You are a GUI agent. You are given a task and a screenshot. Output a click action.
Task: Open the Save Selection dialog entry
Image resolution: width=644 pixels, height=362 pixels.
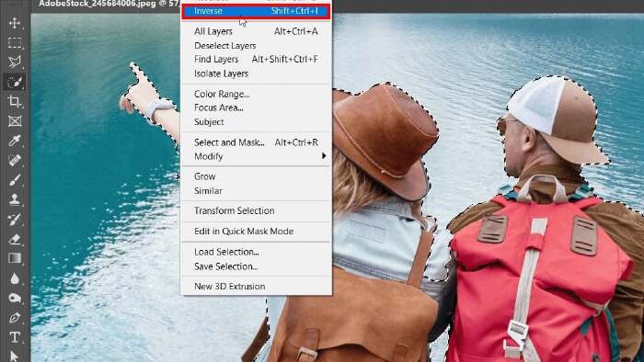point(256,266)
